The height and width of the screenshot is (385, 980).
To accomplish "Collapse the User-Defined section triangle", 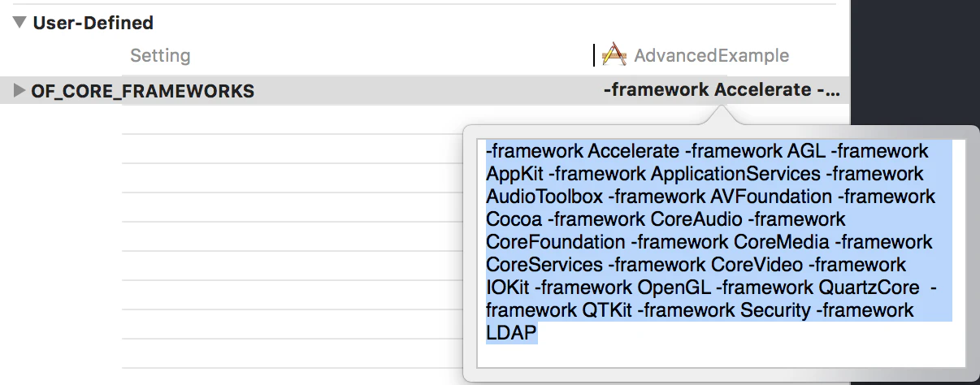I will 20,23.
